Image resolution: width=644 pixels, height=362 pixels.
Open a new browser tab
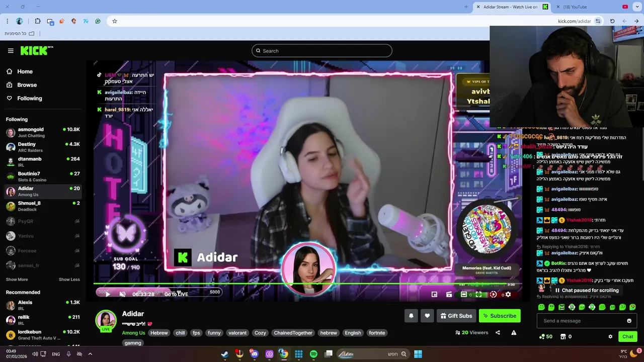pos(466,7)
